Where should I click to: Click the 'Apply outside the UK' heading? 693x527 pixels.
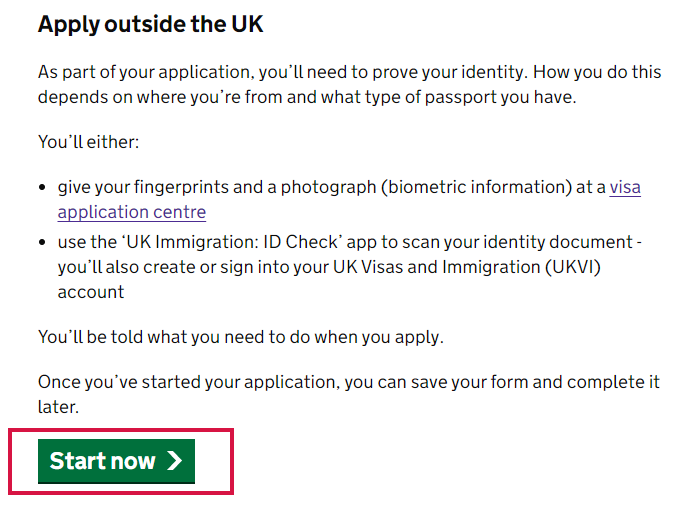tap(150, 24)
